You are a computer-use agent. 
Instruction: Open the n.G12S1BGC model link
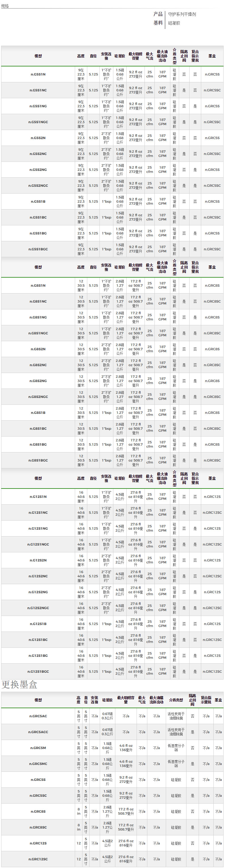38,672
